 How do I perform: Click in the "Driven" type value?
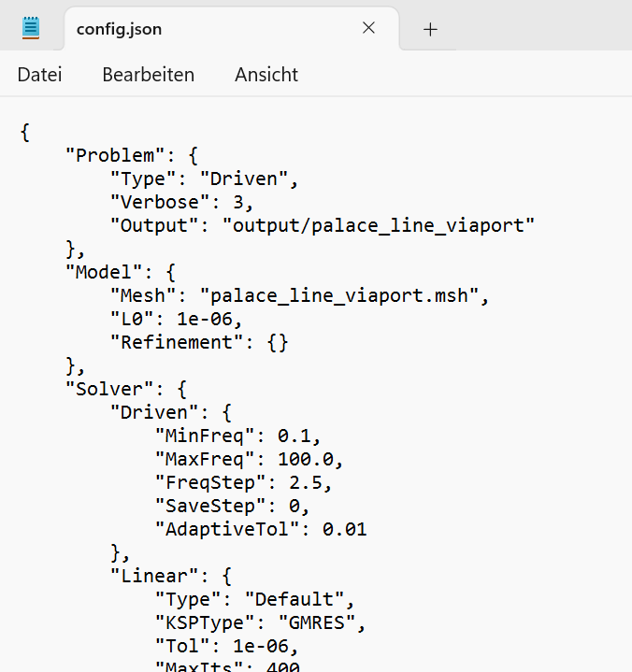coord(243,179)
